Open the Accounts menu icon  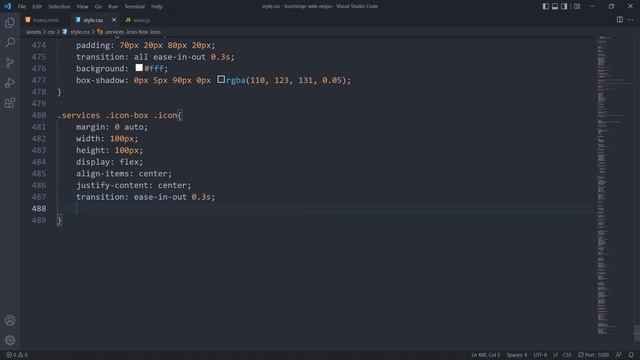coord(10,320)
